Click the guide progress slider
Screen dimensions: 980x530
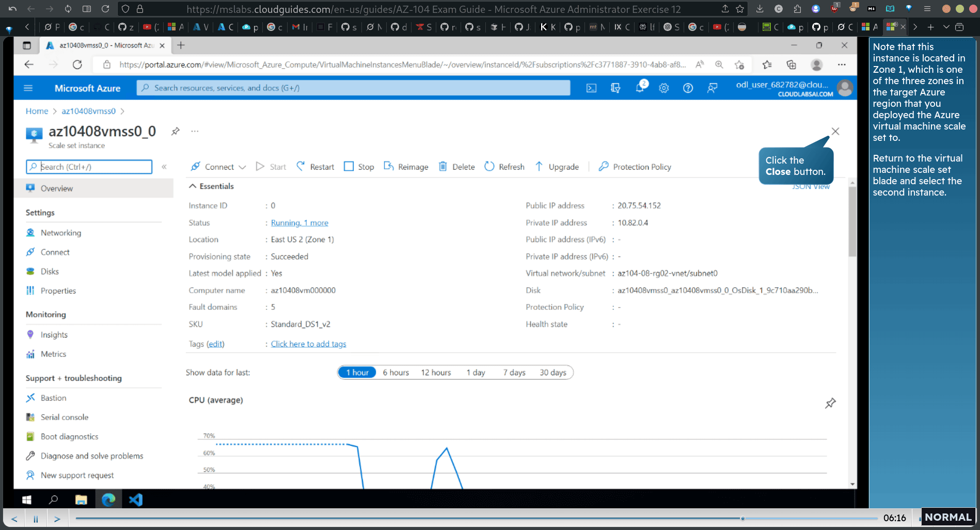476,518
